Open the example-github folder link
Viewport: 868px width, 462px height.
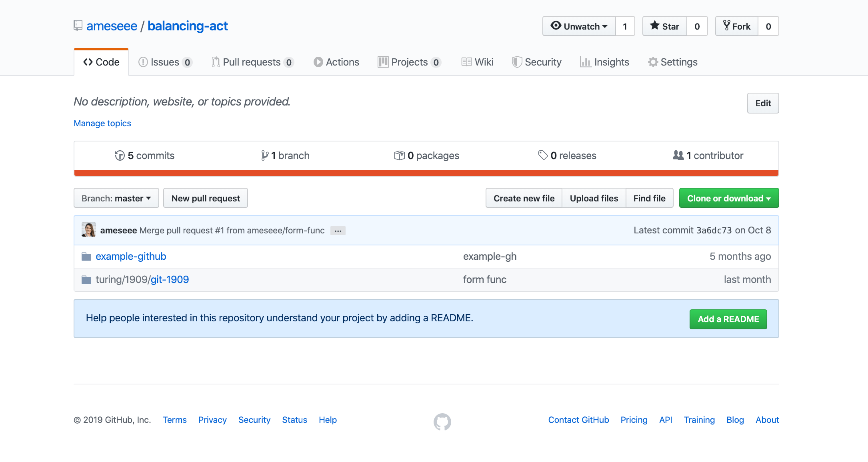tap(131, 256)
